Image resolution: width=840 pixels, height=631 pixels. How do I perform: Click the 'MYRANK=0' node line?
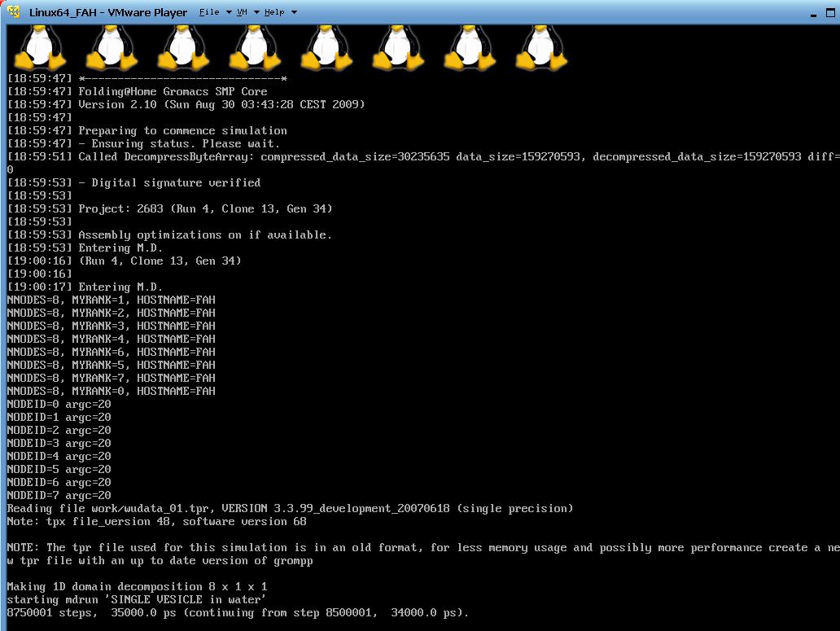pos(112,391)
